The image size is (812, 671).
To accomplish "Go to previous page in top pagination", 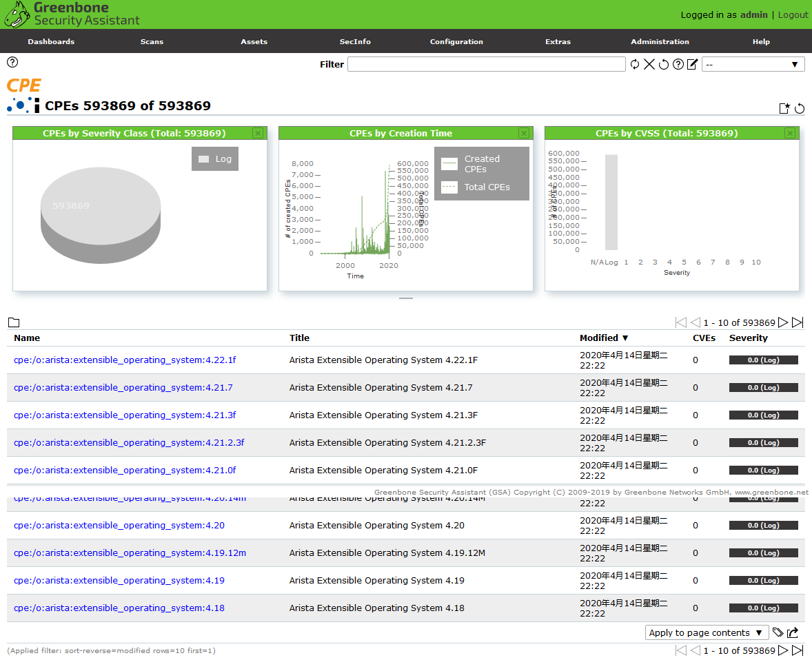I will click(x=695, y=322).
